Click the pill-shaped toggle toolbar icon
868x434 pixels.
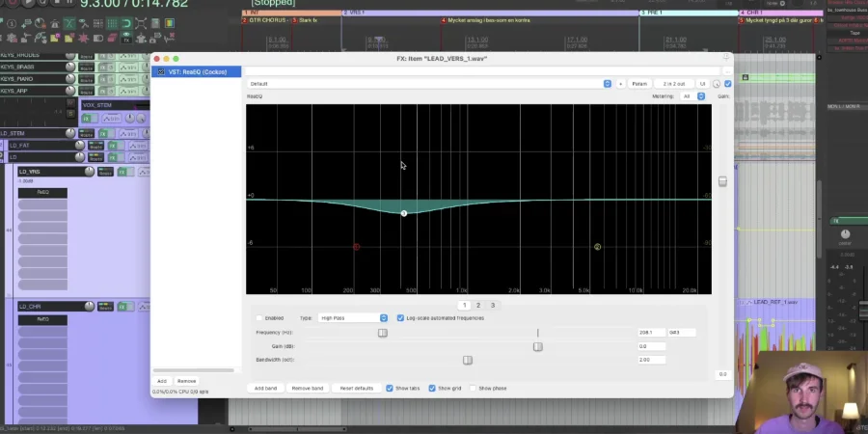(98, 39)
